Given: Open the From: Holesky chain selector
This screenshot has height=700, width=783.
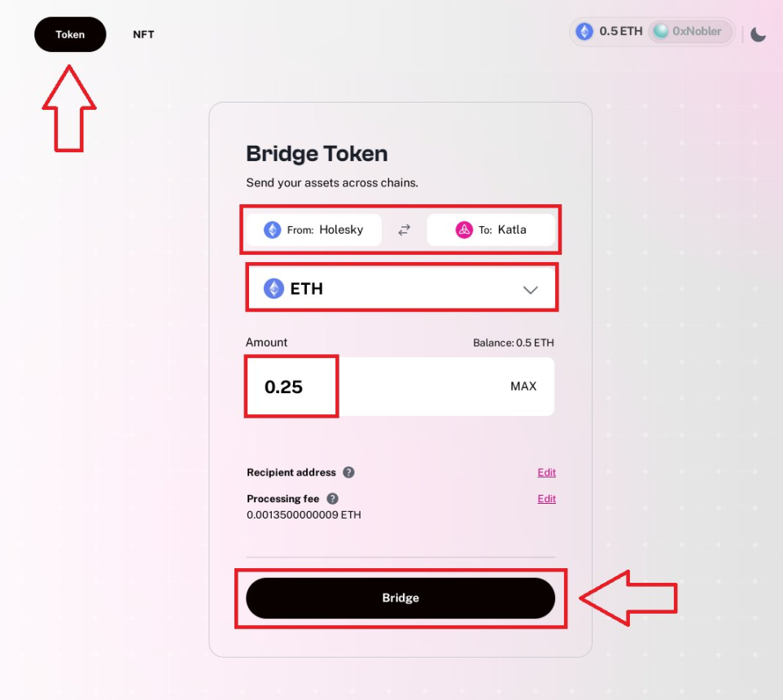Looking at the screenshot, I should [313, 230].
